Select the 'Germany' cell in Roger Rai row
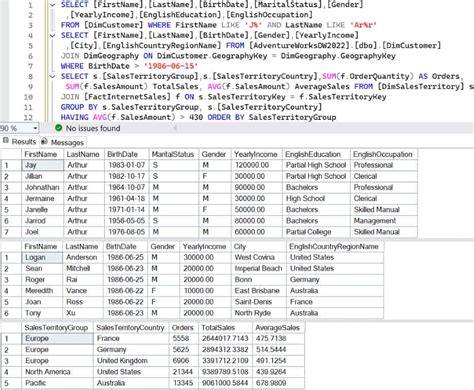 coord(335,280)
